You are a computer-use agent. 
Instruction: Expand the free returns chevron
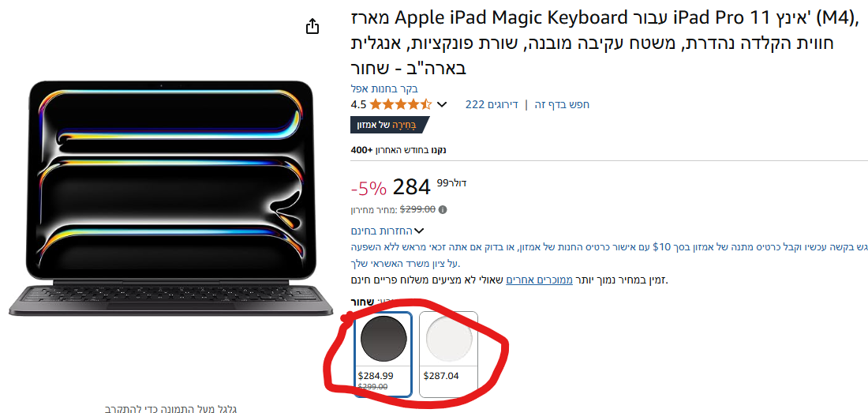pos(419,231)
